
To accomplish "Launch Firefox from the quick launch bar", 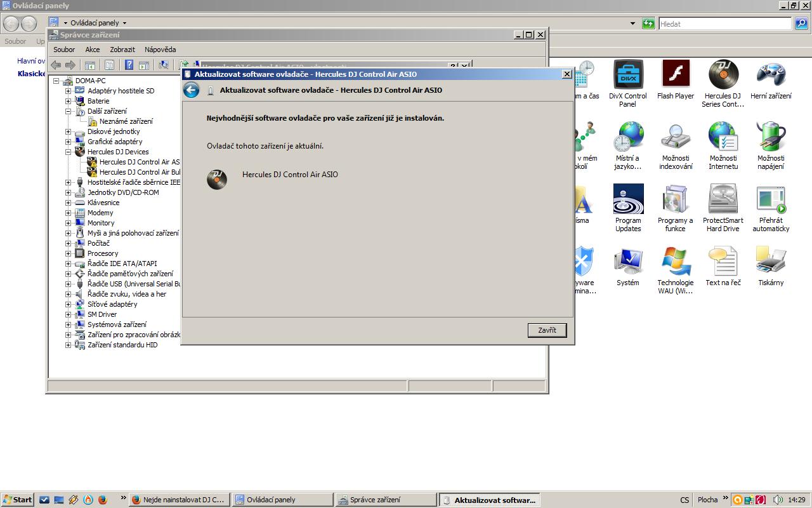I will click(x=102, y=500).
